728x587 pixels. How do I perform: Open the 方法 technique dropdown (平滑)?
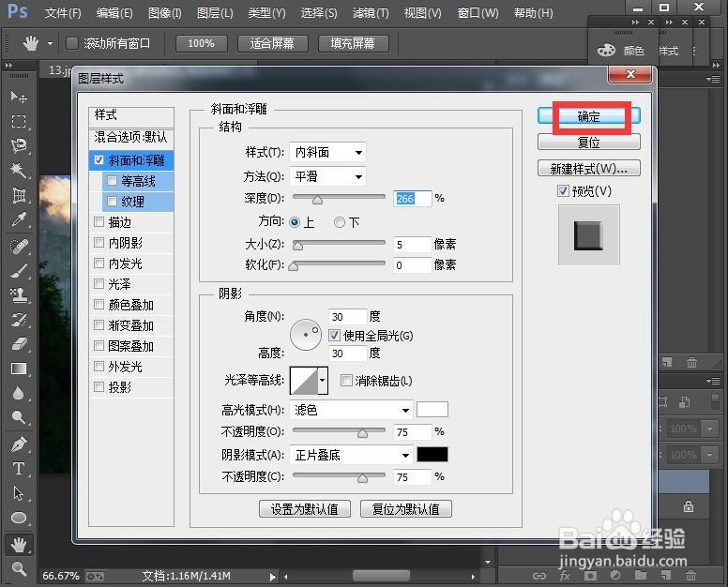coord(327,176)
